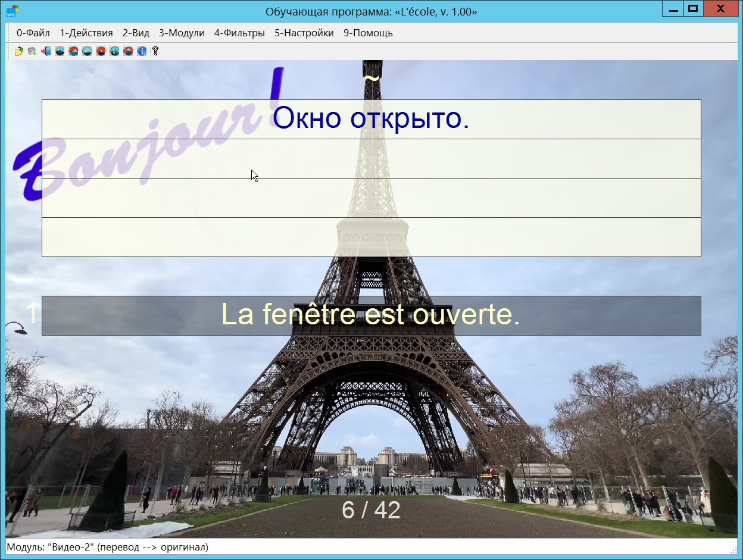Click the yellow question mark help icon
This screenshot has height=560, width=743.
(x=155, y=52)
